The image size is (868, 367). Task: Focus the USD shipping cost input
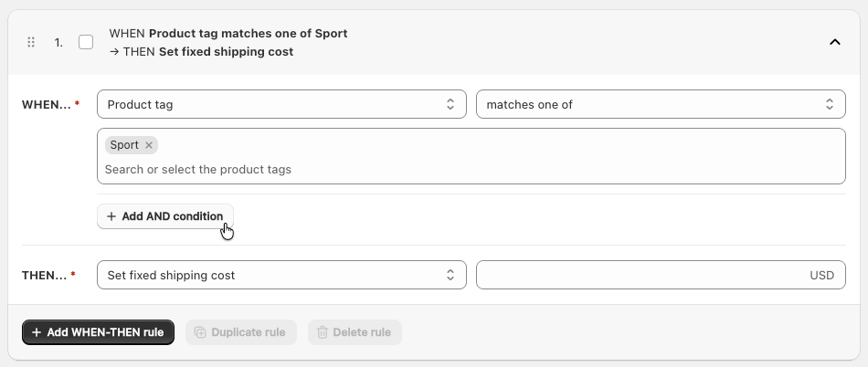click(661, 275)
